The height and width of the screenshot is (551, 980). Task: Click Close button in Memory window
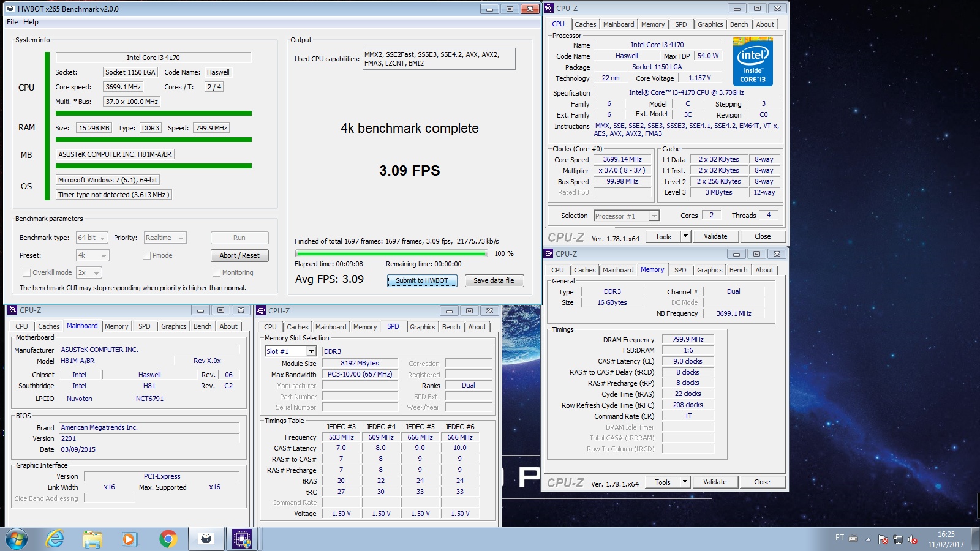(x=762, y=482)
